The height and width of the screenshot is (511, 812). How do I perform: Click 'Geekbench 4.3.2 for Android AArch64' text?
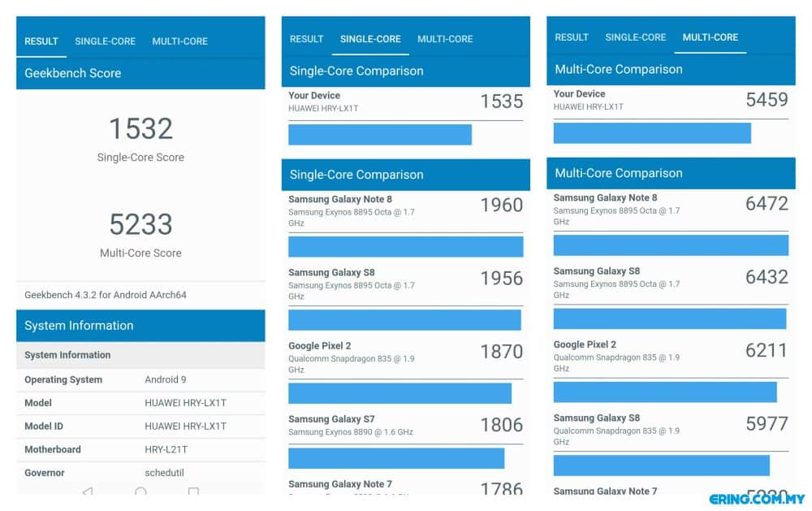105,295
